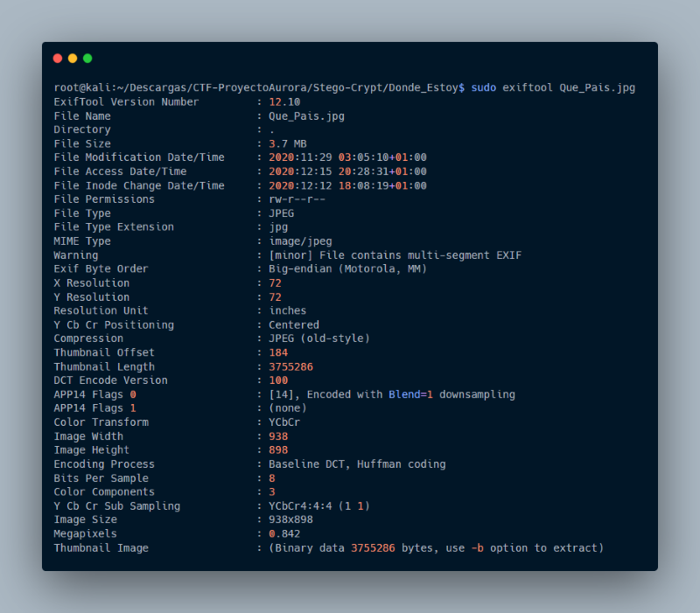Click the Bits Per Sample value '8'
700x613 pixels.
point(272,478)
